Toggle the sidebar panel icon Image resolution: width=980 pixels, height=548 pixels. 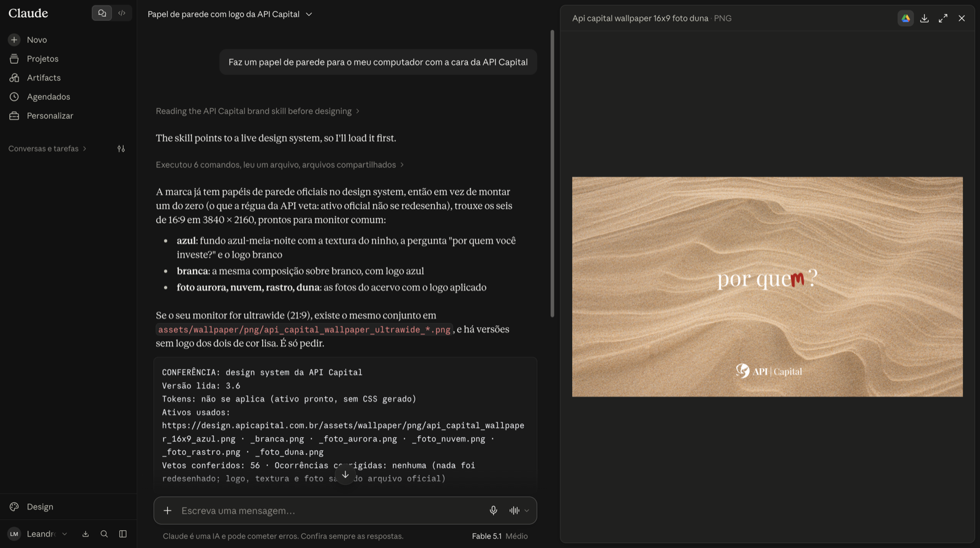pyautogui.click(x=123, y=534)
